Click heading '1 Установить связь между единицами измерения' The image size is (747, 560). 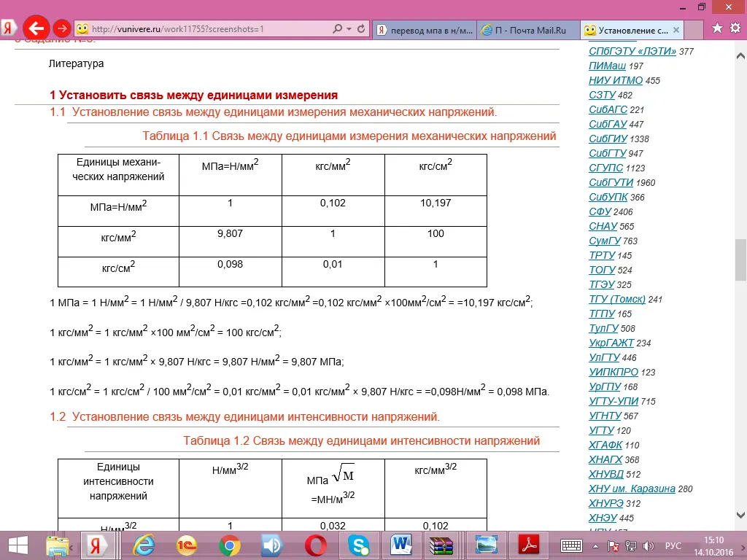coord(193,96)
